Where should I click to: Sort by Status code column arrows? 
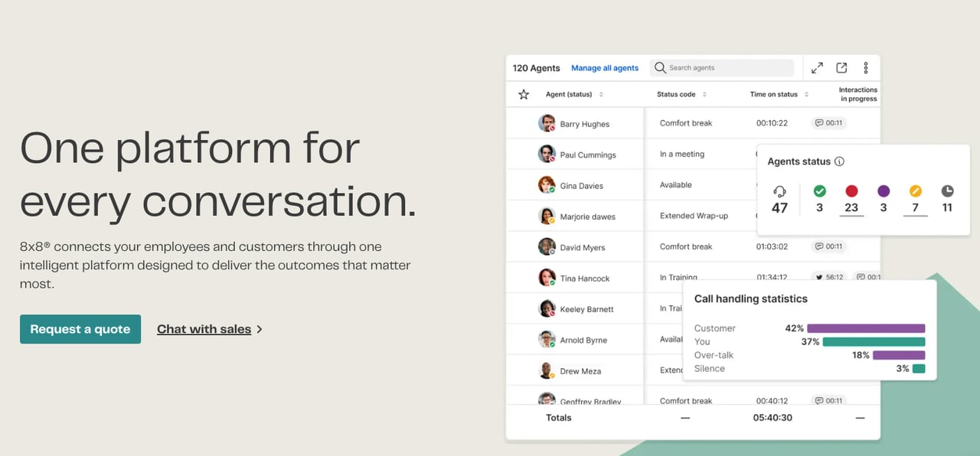pos(704,95)
